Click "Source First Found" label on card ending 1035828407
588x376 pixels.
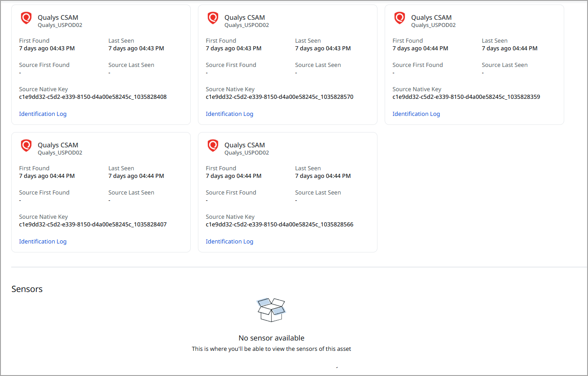point(44,193)
